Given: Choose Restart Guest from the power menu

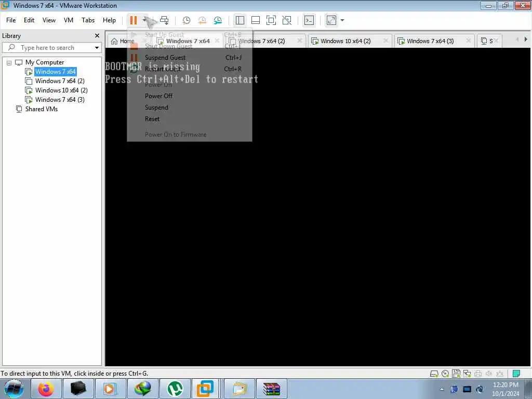Looking at the screenshot, I should (189, 69).
